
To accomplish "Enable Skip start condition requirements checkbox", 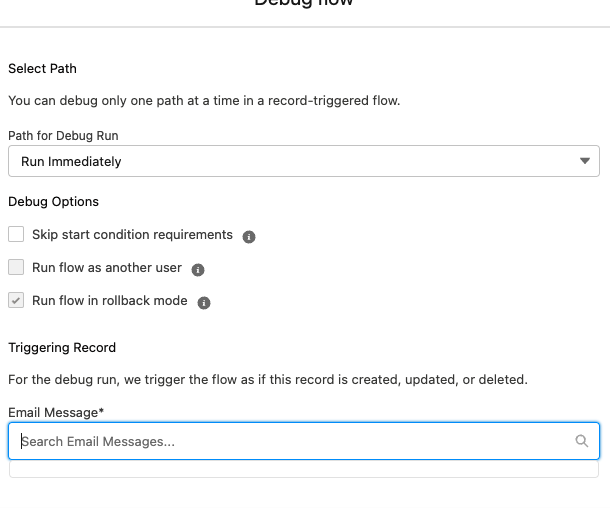I will [x=16, y=235].
